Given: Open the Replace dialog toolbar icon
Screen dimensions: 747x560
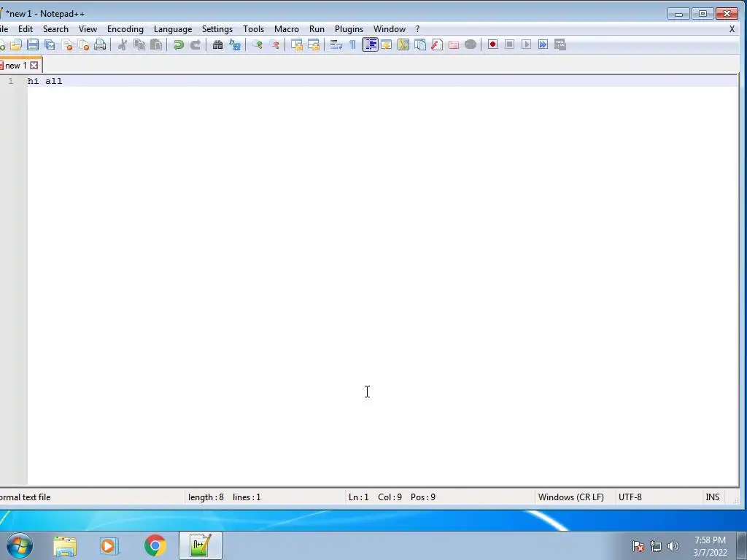Looking at the screenshot, I should 235,44.
